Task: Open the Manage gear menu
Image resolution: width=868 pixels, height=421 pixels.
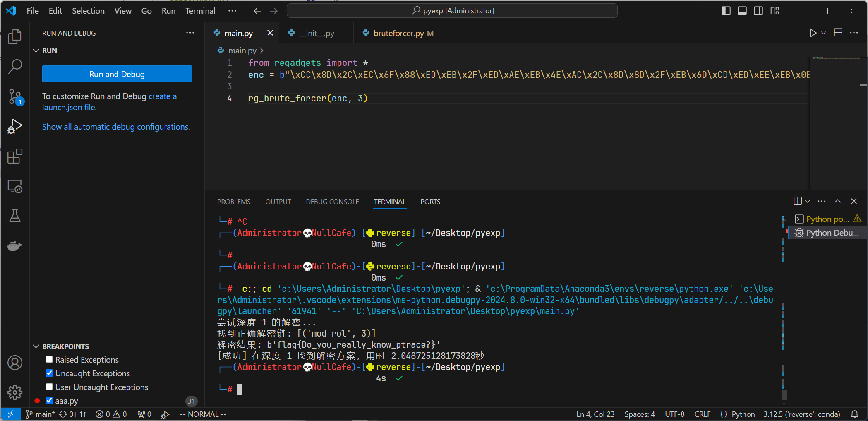Action: (x=15, y=392)
